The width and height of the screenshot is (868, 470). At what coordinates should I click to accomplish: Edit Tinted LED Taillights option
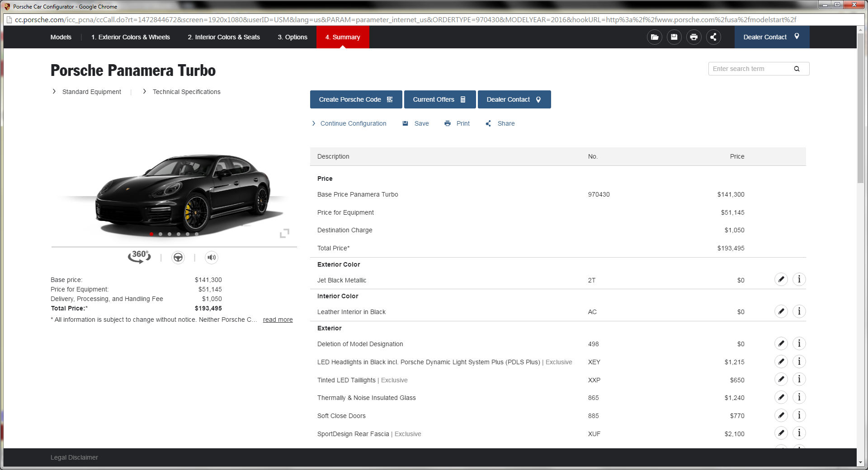[781, 379]
